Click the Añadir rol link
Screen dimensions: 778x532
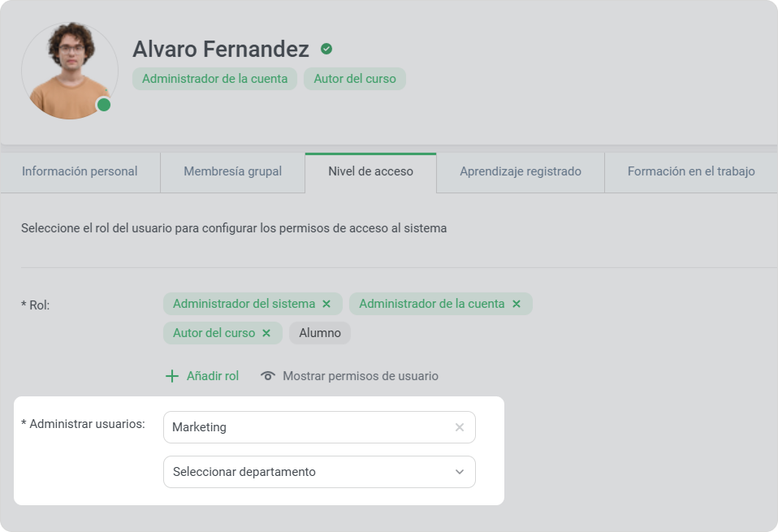click(x=212, y=376)
